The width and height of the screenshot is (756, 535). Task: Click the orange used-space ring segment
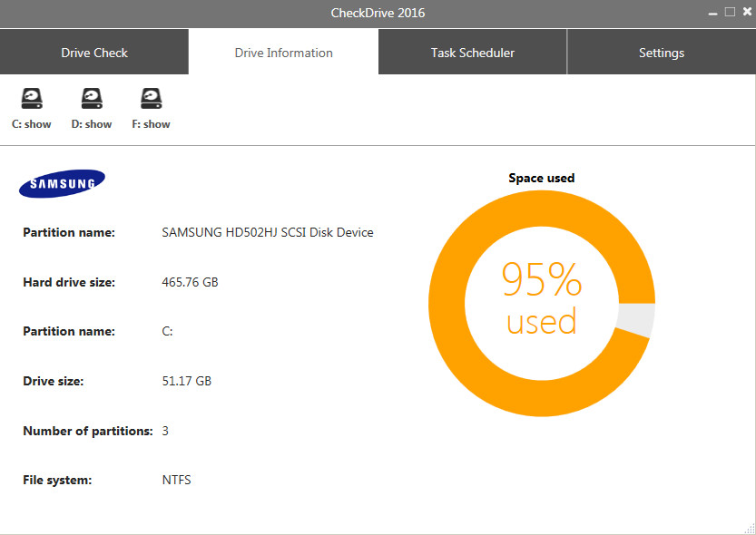click(447, 304)
